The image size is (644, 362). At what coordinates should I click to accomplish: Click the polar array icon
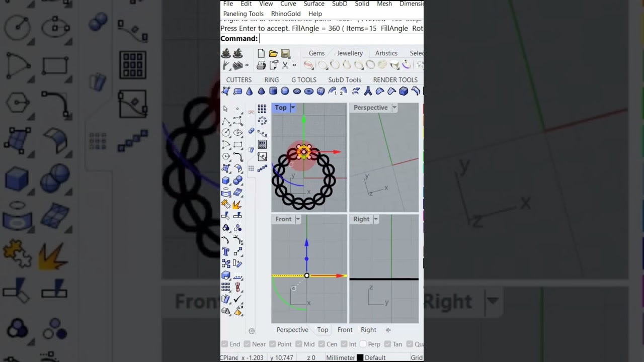[x=262, y=121]
